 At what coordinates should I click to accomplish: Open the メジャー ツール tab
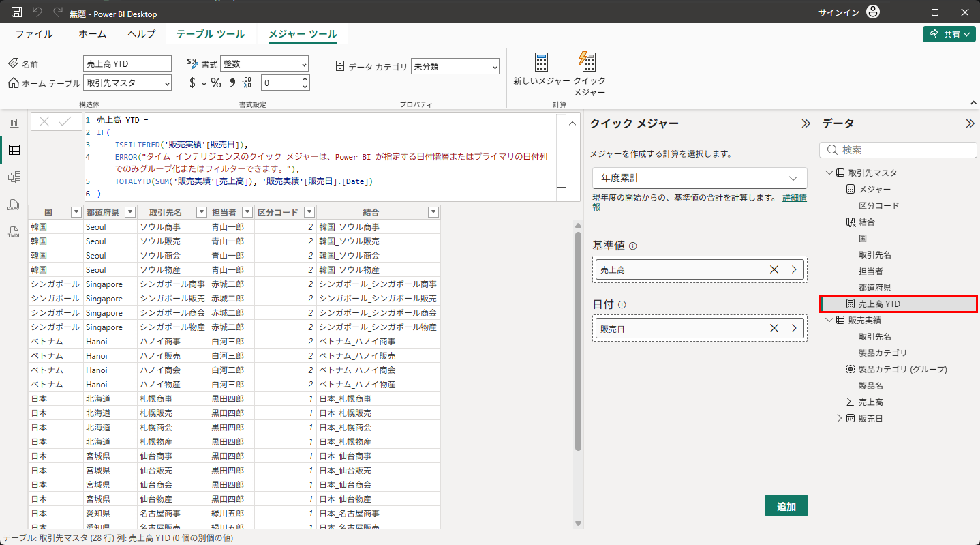303,34
